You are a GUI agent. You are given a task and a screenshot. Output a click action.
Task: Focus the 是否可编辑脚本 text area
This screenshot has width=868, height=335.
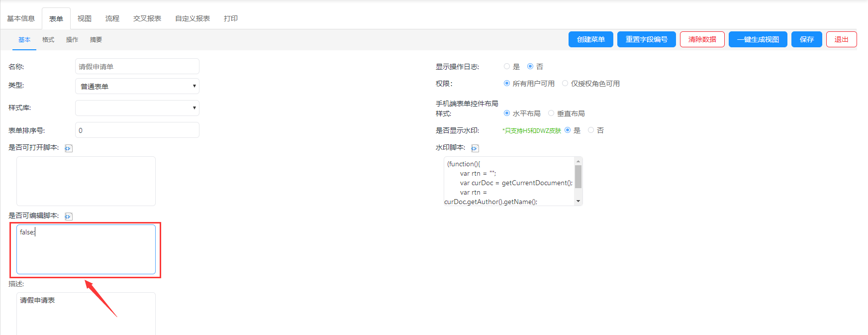[86, 249]
